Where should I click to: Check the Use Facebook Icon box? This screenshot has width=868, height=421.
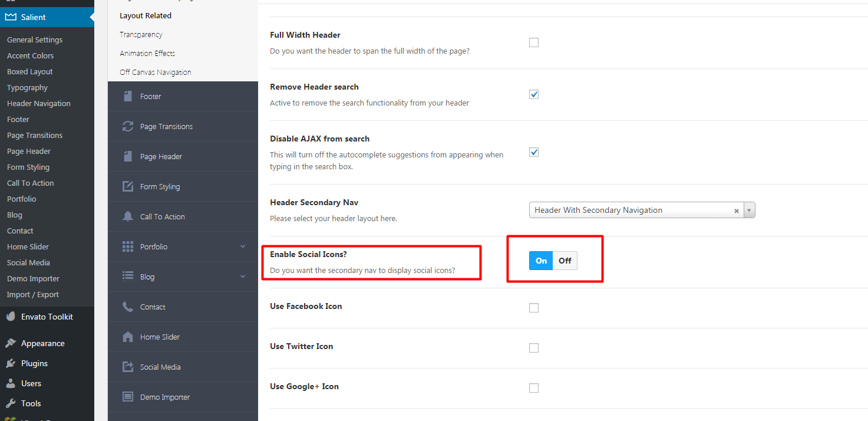coord(534,308)
